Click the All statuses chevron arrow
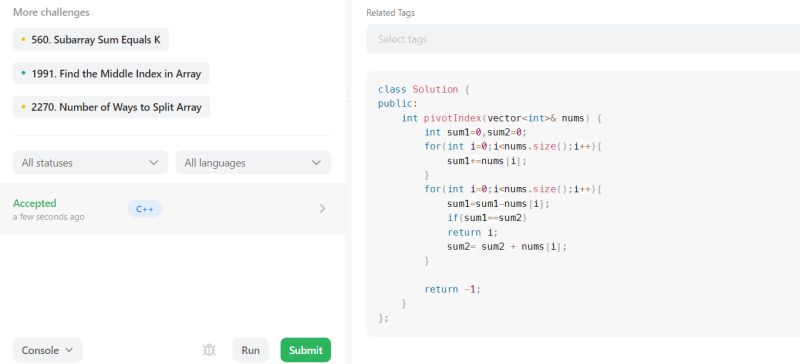 tap(154, 163)
